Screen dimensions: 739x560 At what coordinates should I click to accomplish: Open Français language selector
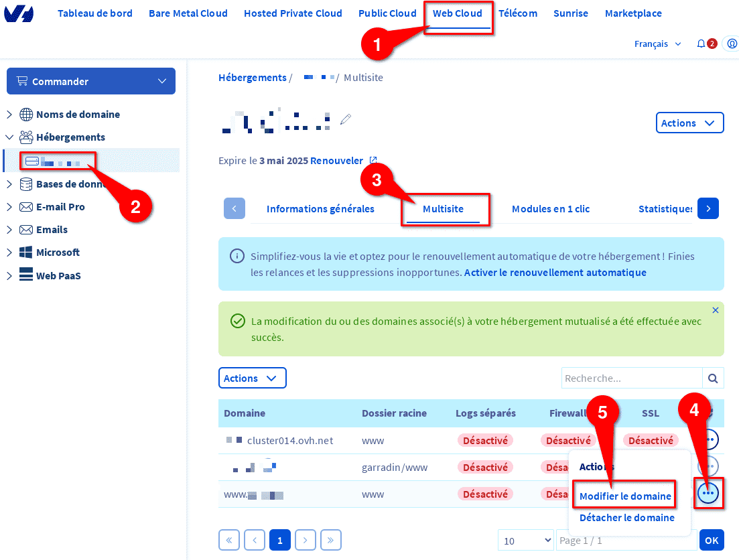pos(657,44)
